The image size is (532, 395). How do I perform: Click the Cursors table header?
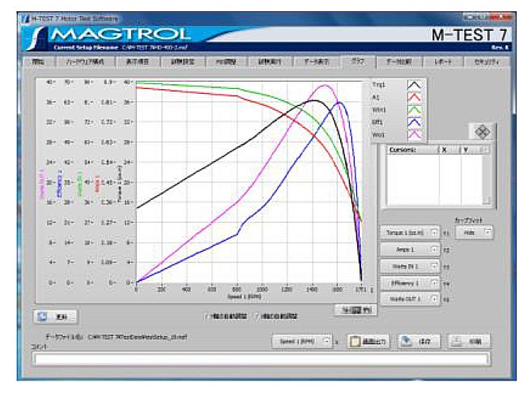(x=412, y=150)
